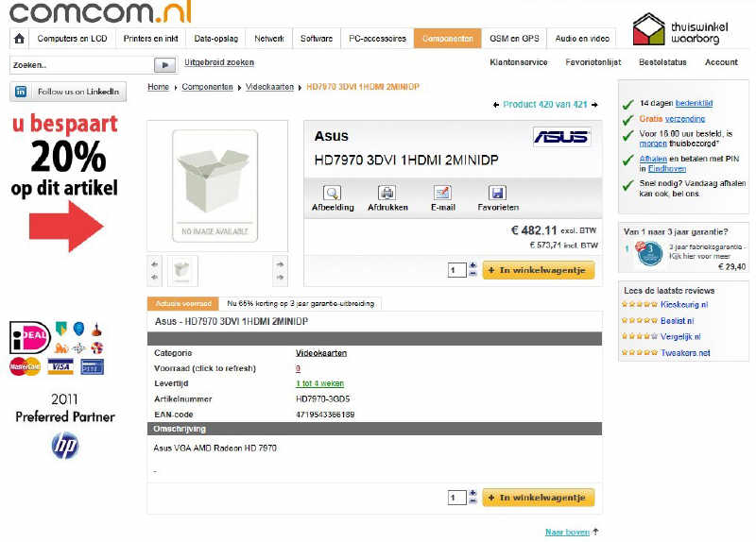756x542 pixels.
Task: Open the E-mail icon
Action: (x=442, y=194)
